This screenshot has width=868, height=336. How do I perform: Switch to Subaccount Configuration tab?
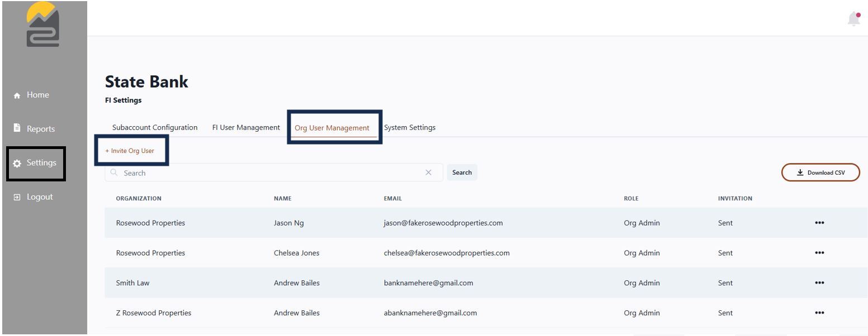(x=155, y=127)
